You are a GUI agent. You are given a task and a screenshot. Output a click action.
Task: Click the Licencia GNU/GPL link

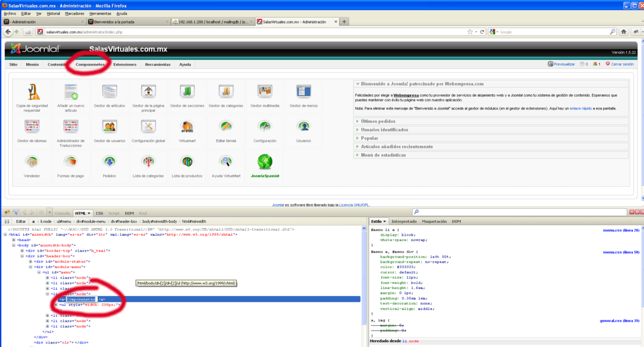pyautogui.click(x=354, y=205)
